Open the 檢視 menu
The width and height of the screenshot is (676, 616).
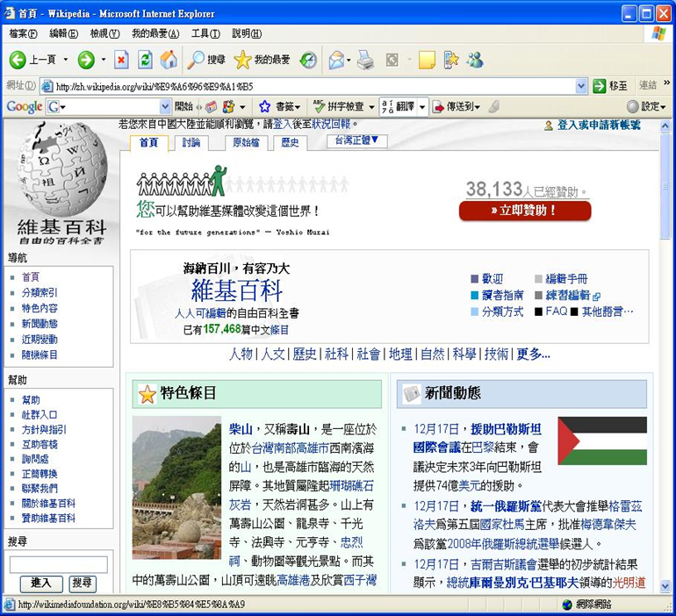pos(104,33)
